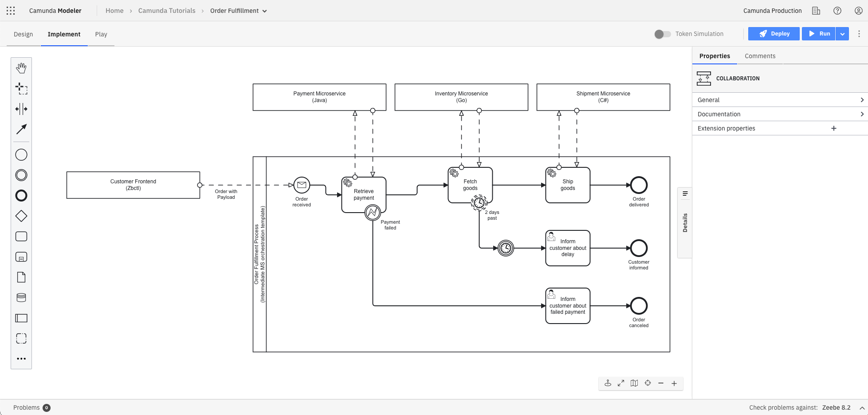The image size is (868, 415).
Task: Create a data store reference
Action: tap(21, 298)
